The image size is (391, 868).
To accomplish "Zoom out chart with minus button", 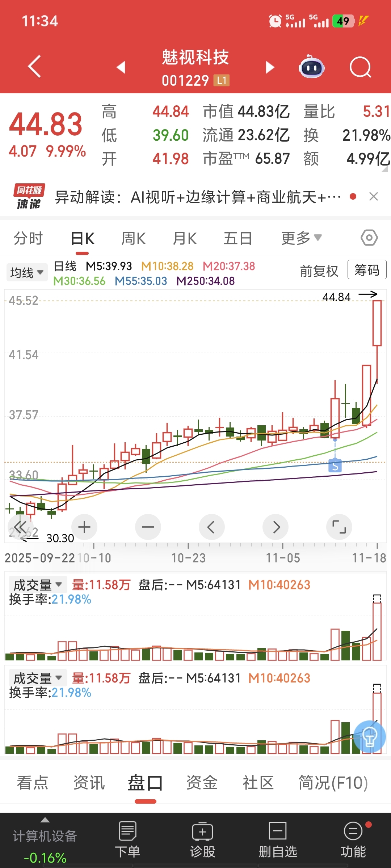I will [148, 527].
